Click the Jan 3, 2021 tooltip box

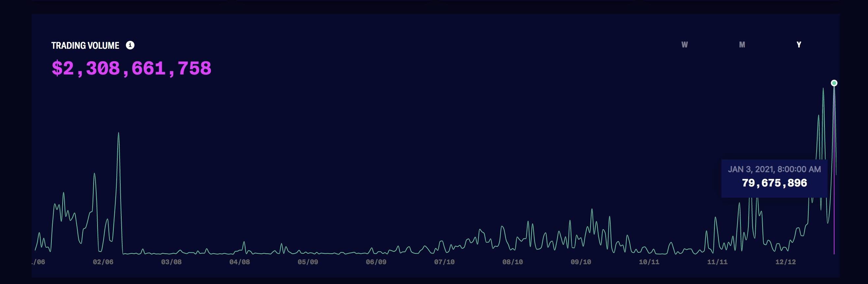coord(774,178)
